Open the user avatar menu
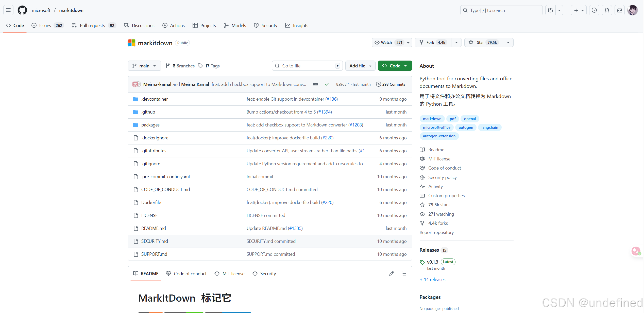 632,10
